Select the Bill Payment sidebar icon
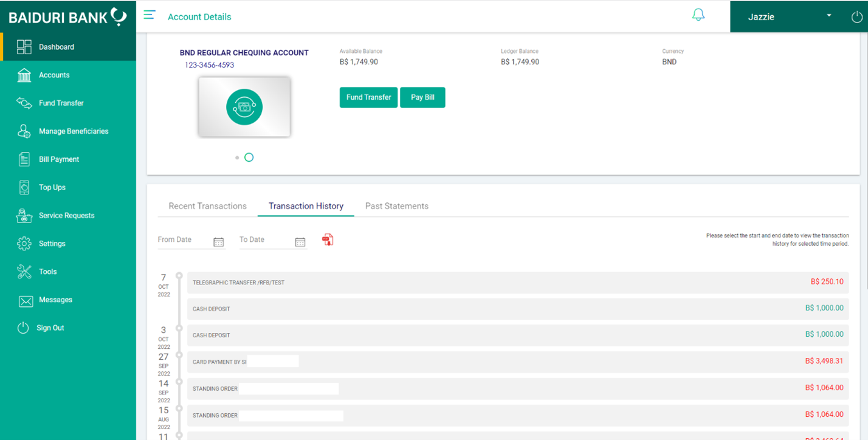 tap(23, 159)
